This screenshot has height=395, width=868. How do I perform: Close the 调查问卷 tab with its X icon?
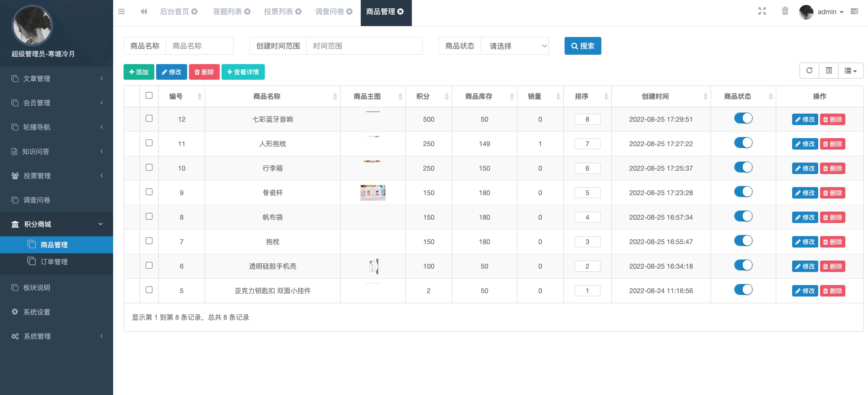[350, 11]
